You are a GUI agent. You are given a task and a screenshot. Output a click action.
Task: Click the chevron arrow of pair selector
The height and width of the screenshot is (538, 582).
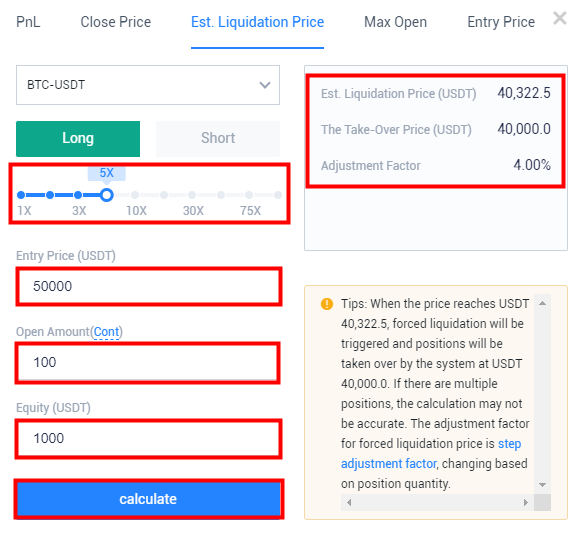[265, 85]
